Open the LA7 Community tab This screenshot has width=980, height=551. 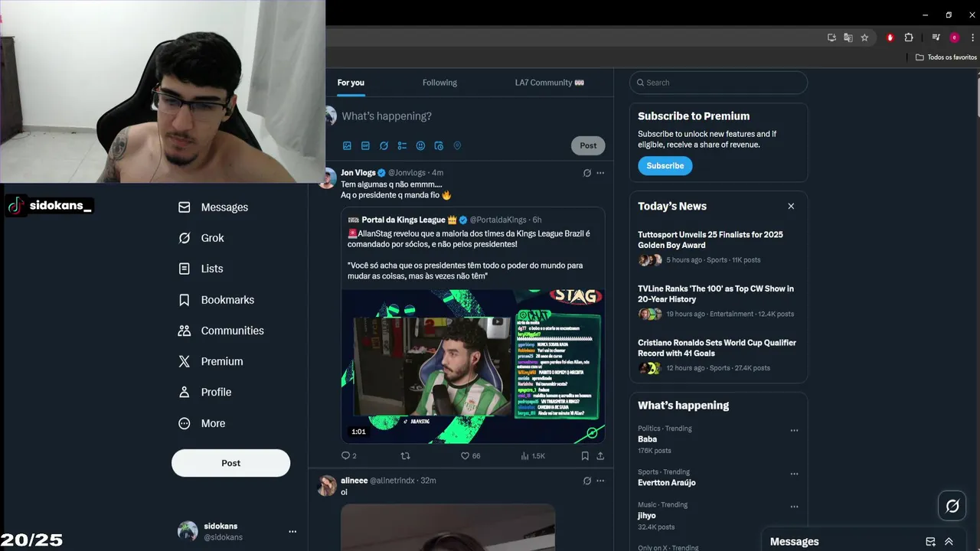pos(549,83)
